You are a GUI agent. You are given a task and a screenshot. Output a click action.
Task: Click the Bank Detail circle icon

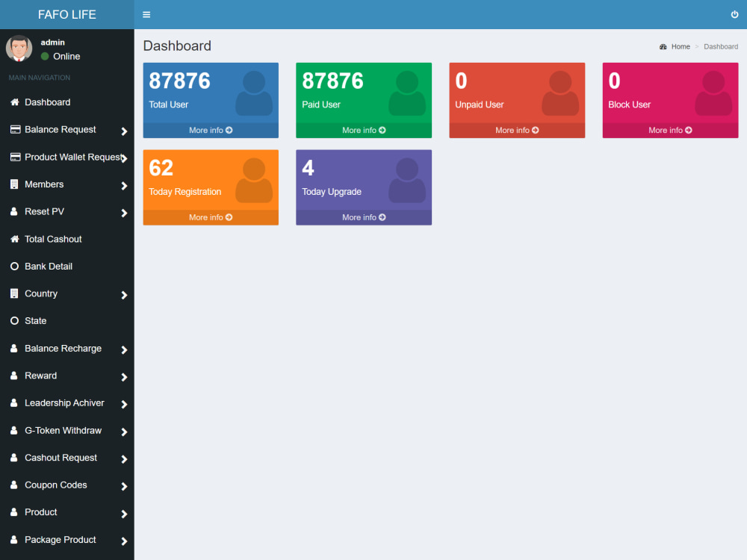pyautogui.click(x=15, y=267)
